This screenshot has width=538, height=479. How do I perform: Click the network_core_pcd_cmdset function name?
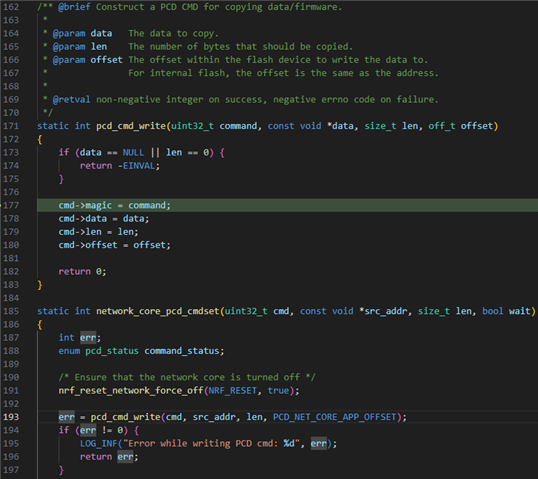[x=157, y=311]
